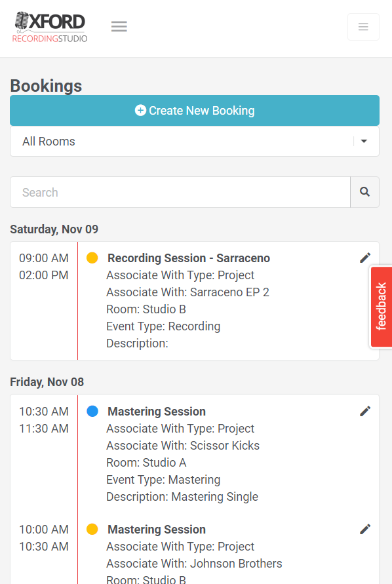Open the 10:00 AM Mastering Session title

pos(157,530)
